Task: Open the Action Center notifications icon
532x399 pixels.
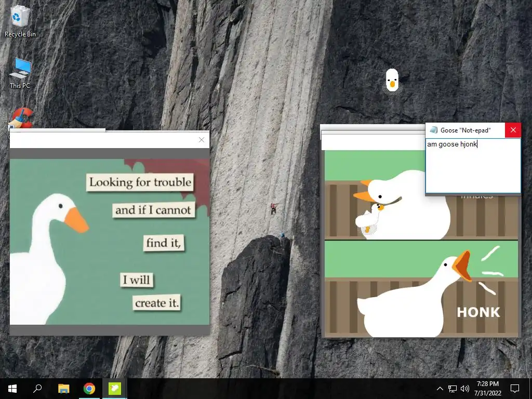Action: click(515, 389)
